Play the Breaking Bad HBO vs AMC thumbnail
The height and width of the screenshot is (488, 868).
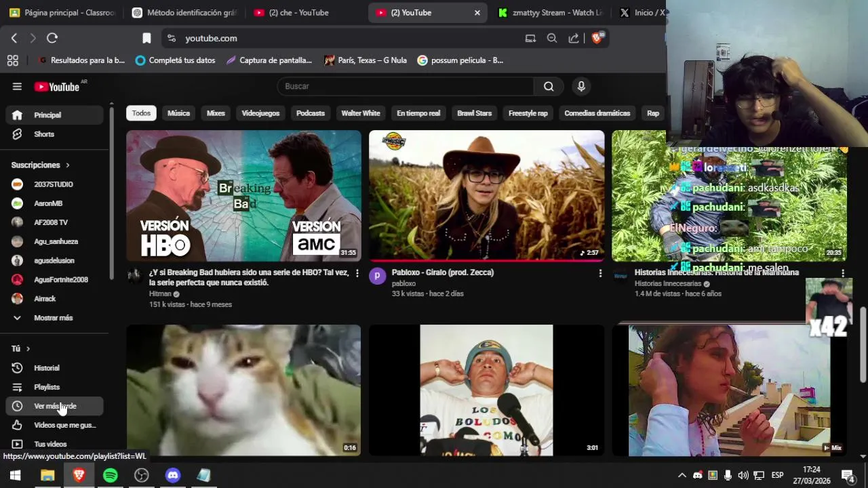pyautogui.click(x=243, y=196)
